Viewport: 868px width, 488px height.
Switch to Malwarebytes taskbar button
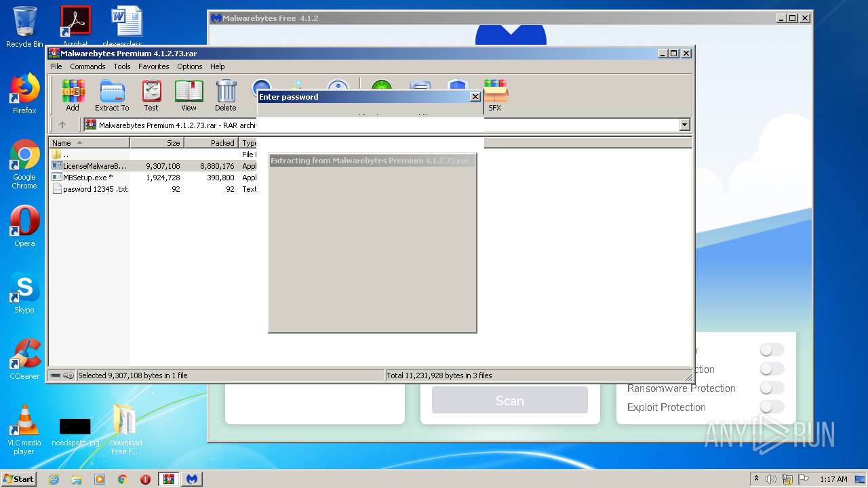click(192, 479)
